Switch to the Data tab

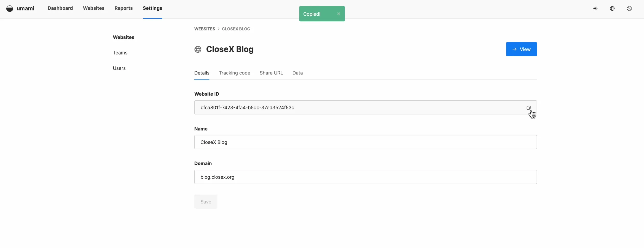(x=298, y=73)
